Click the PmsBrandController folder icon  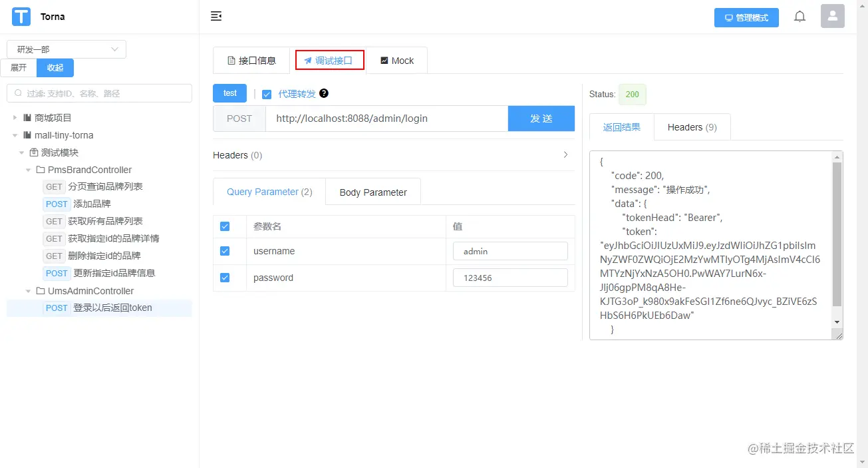[41, 170]
